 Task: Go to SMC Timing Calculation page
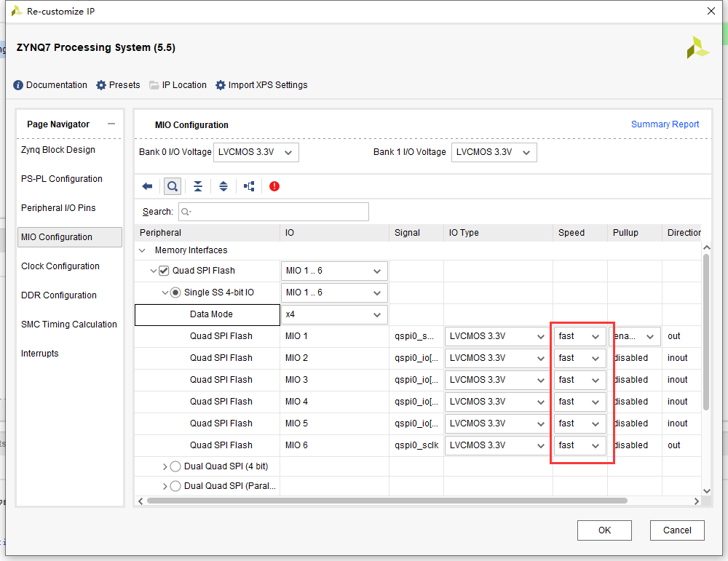pos(69,325)
